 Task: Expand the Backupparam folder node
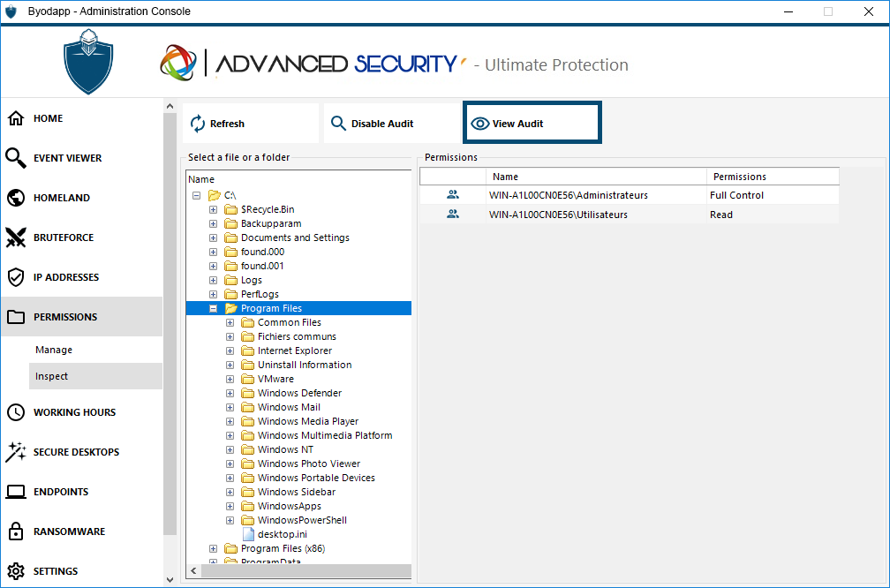(214, 223)
